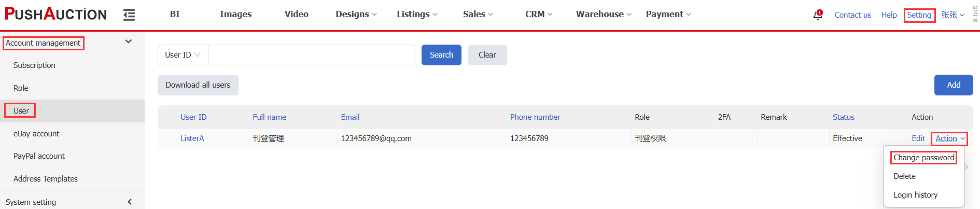Screen dimensions: 980x209
Task: Click Edit link for ListerA row
Action: point(918,138)
